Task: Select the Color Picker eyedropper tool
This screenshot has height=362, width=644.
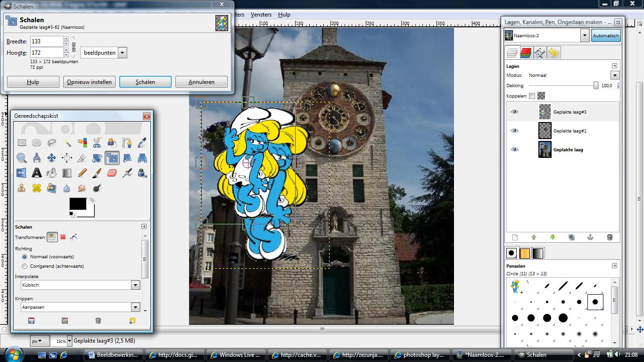Action: [142, 142]
